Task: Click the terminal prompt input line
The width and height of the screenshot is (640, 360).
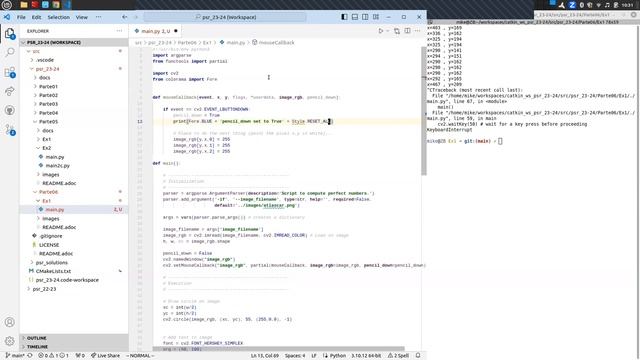Action: point(464,141)
